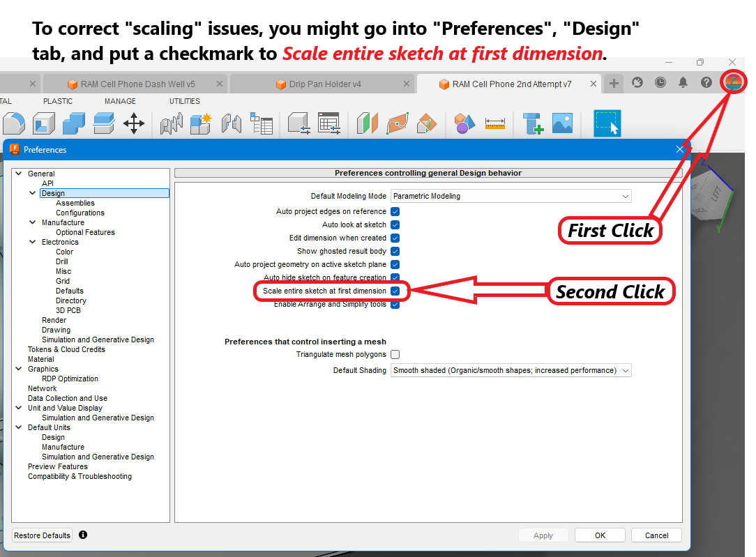Select Material in preferences tree
Image resolution: width=756 pixels, height=557 pixels.
click(x=40, y=359)
